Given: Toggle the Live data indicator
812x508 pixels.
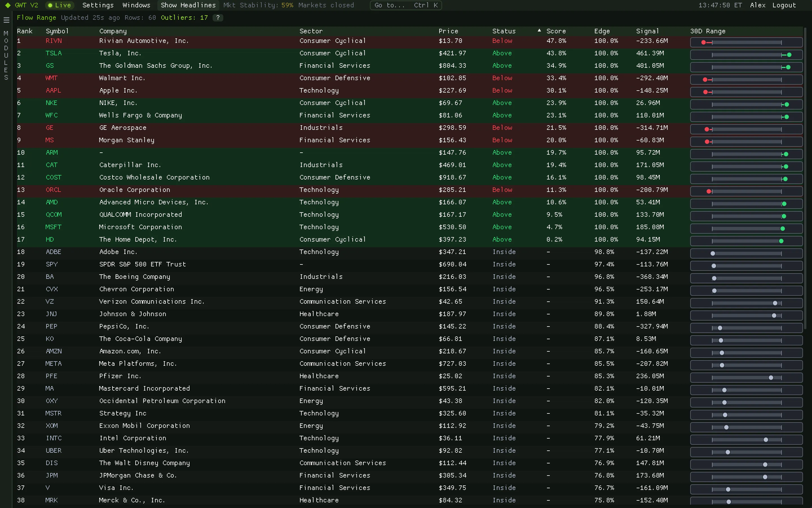Looking at the screenshot, I should point(59,5).
